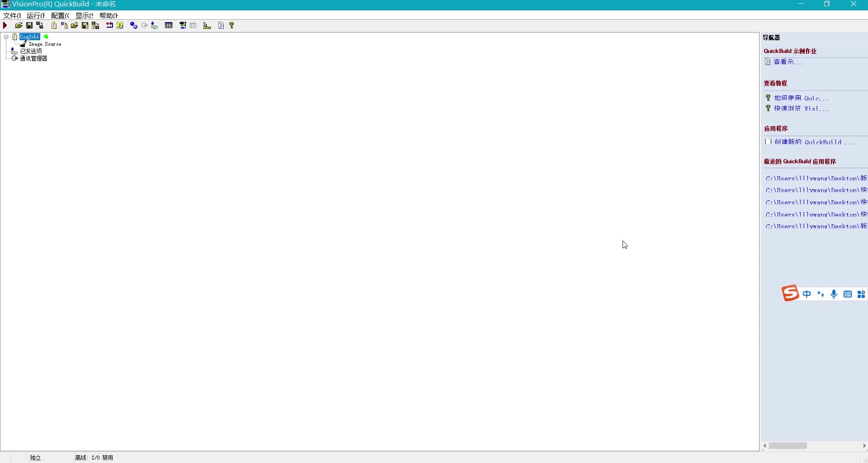The image size is (868, 463).
Task: Collapse the CogJob1 tree node
Action: pyautogui.click(x=6, y=37)
